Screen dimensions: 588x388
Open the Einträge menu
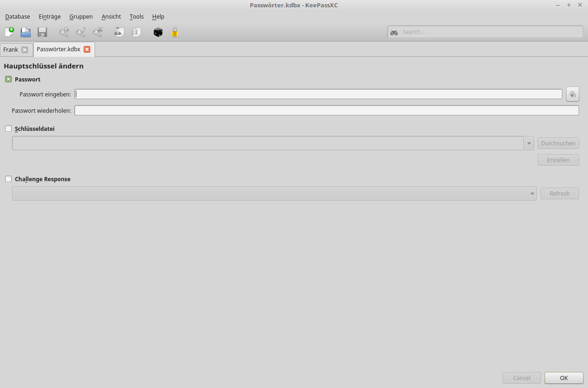pos(50,16)
